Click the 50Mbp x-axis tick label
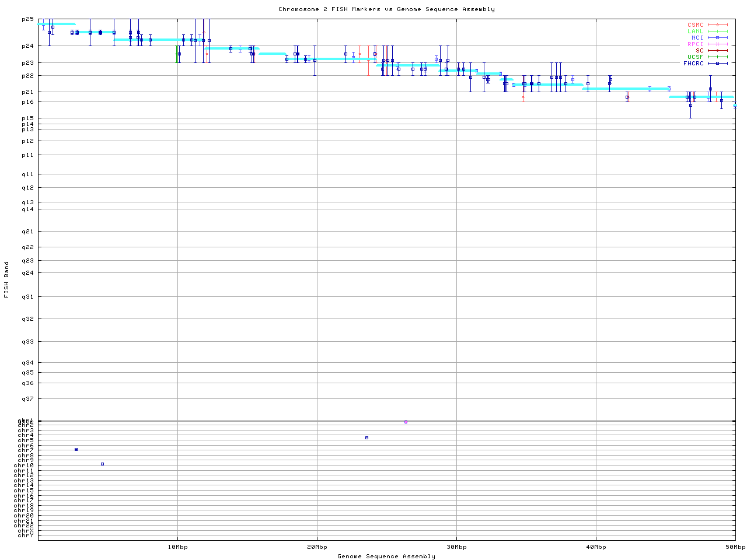 [x=735, y=547]
